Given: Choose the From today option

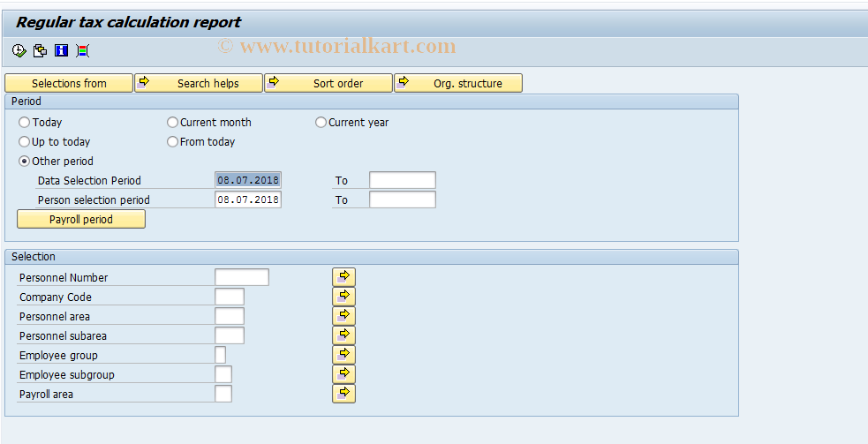Looking at the screenshot, I should (x=173, y=142).
